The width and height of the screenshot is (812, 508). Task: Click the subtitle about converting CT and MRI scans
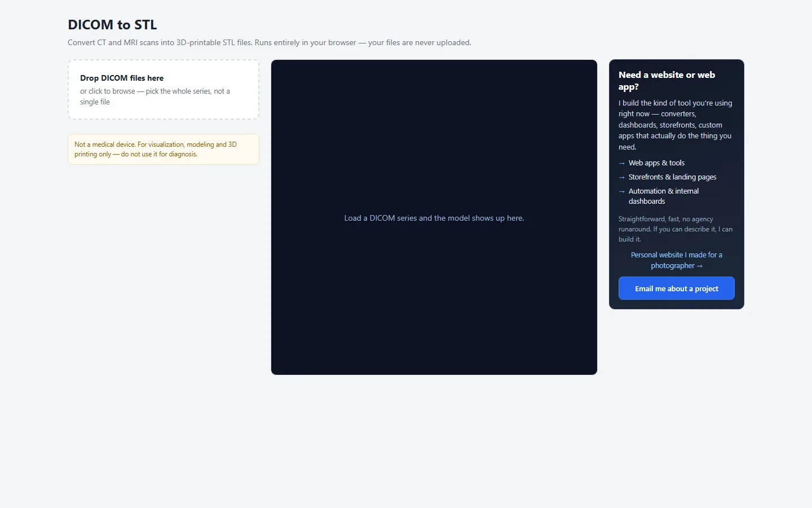(x=270, y=42)
